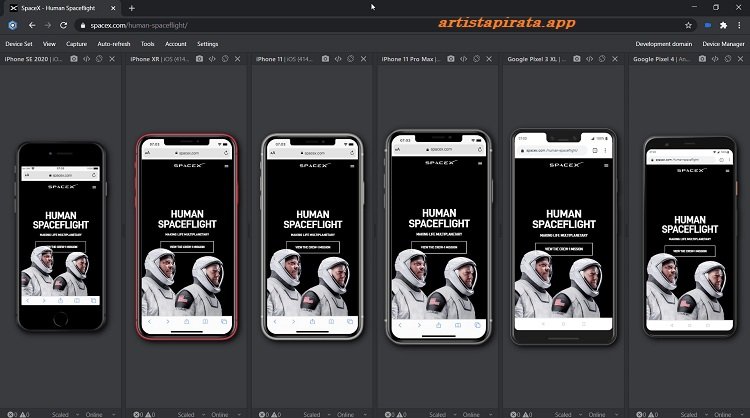Screen dimensions: 750x418
Task: Click the browser reload button
Action: click(65, 25)
